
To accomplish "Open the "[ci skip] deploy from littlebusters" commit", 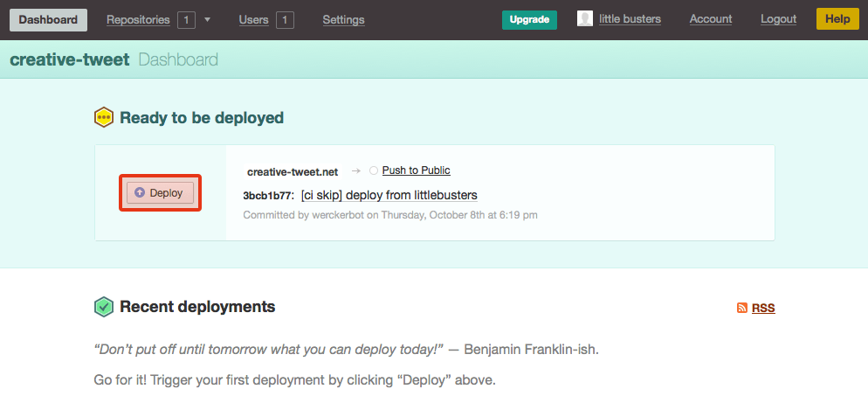I will click(x=389, y=195).
